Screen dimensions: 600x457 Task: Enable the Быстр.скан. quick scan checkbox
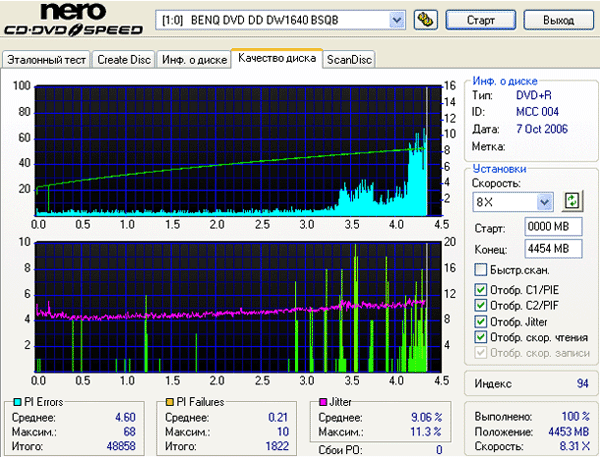pyautogui.click(x=481, y=270)
